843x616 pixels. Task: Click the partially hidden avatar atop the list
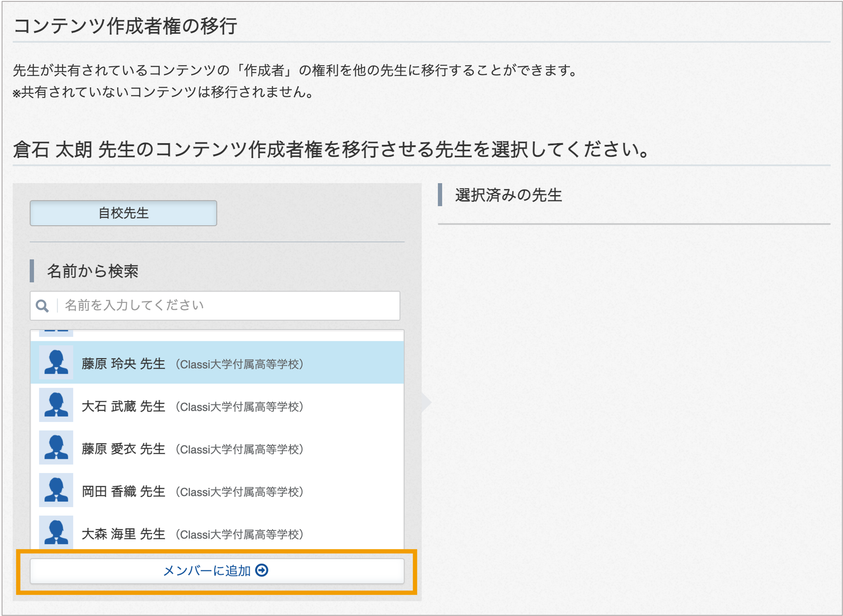pyautogui.click(x=56, y=333)
